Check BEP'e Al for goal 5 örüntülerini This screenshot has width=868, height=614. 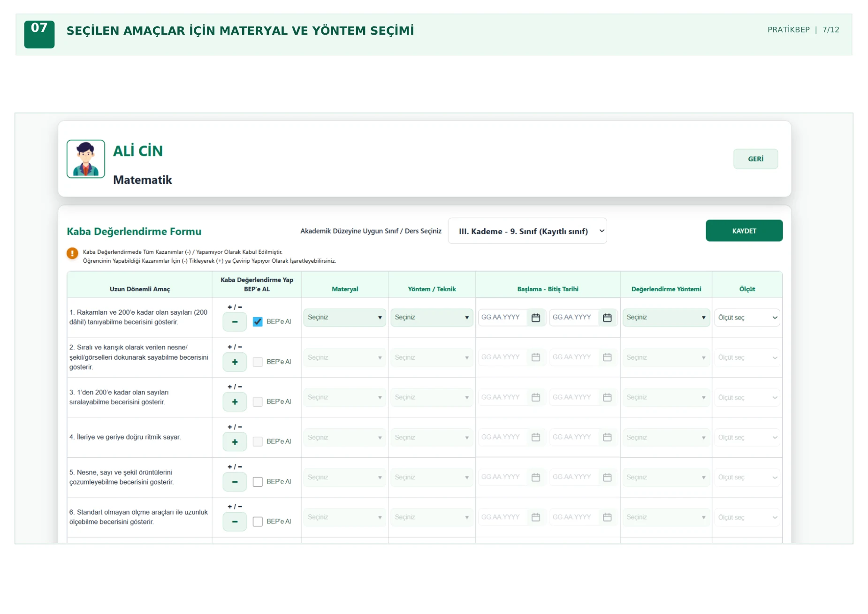point(258,482)
